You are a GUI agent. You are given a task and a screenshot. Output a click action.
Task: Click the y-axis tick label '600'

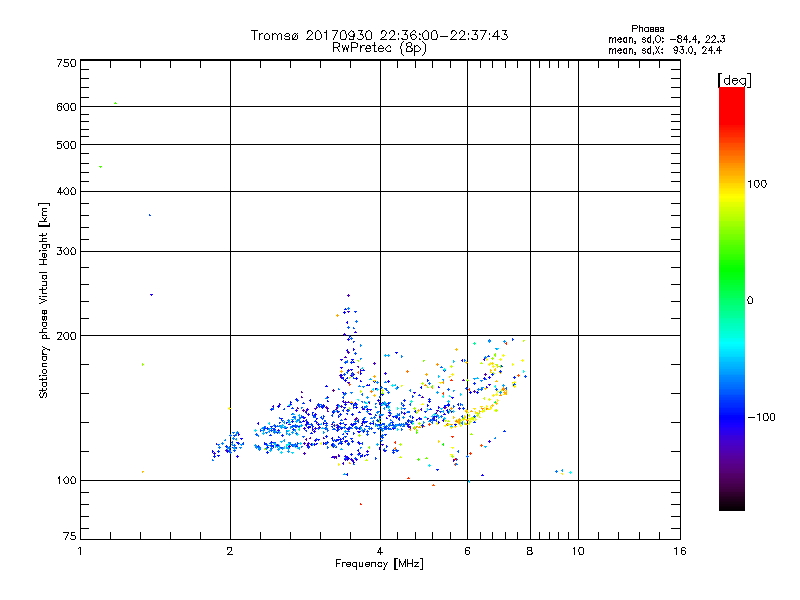[x=66, y=107]
